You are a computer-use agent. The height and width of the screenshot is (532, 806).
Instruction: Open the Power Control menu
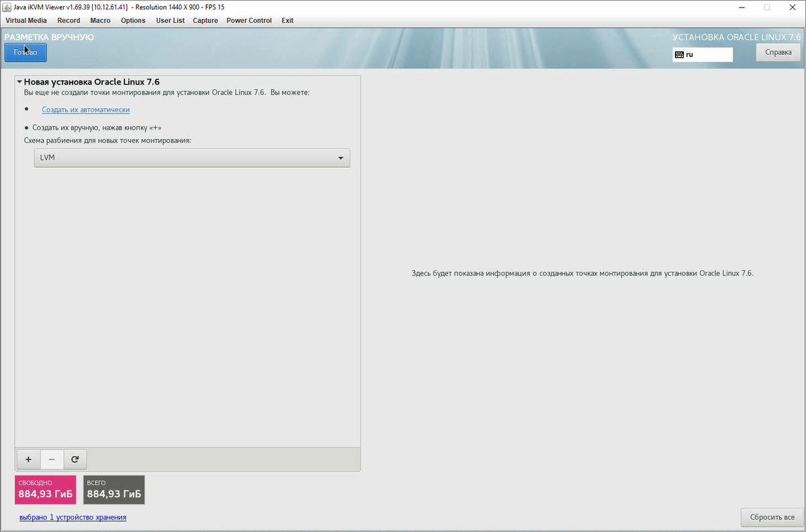click(249, 20)
